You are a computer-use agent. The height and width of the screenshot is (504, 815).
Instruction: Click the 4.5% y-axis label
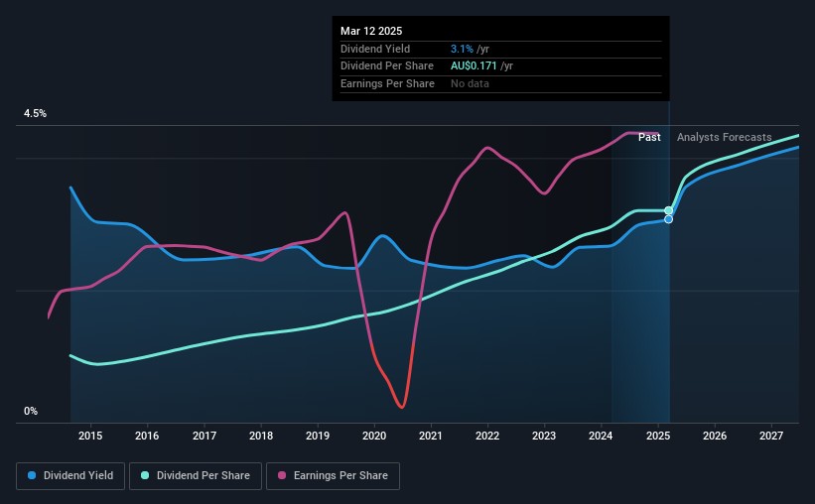(x=35, y=113)
